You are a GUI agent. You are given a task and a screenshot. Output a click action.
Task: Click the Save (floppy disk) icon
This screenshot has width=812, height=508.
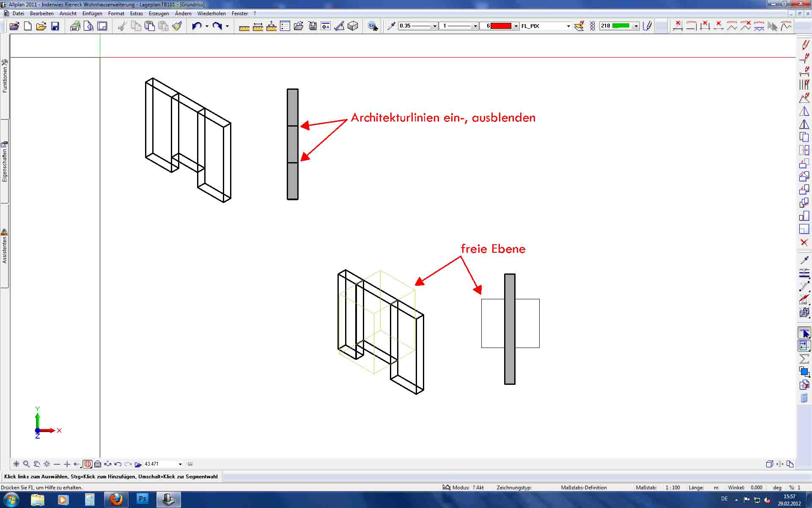coord(55,26)
